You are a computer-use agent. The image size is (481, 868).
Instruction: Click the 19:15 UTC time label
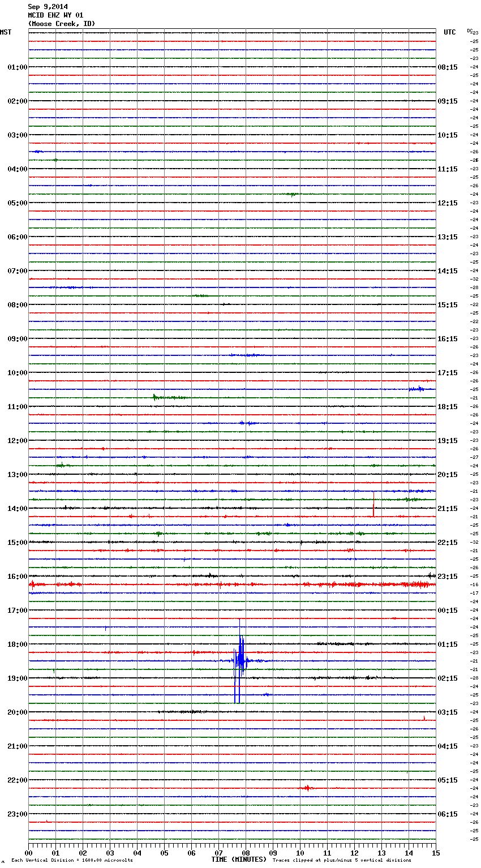(x=448, y=441)
